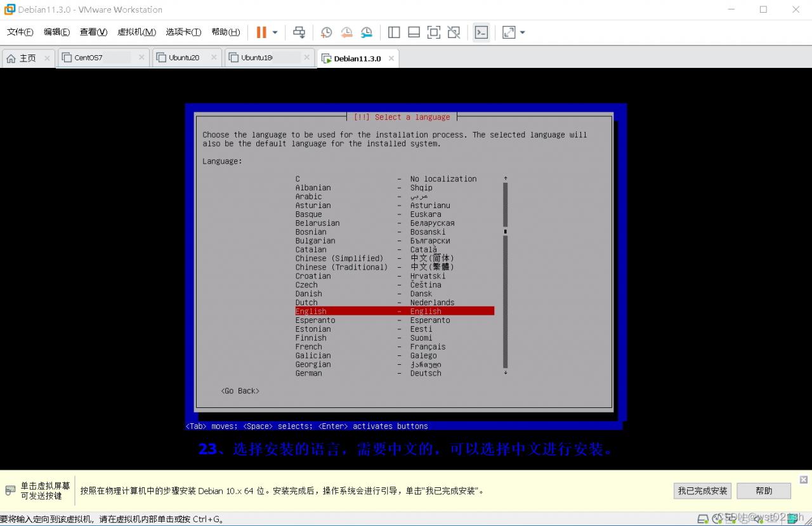Open the 虚拟机(M) menu
The height and width of the screenshot is (526, 812).
click(136, 32)
